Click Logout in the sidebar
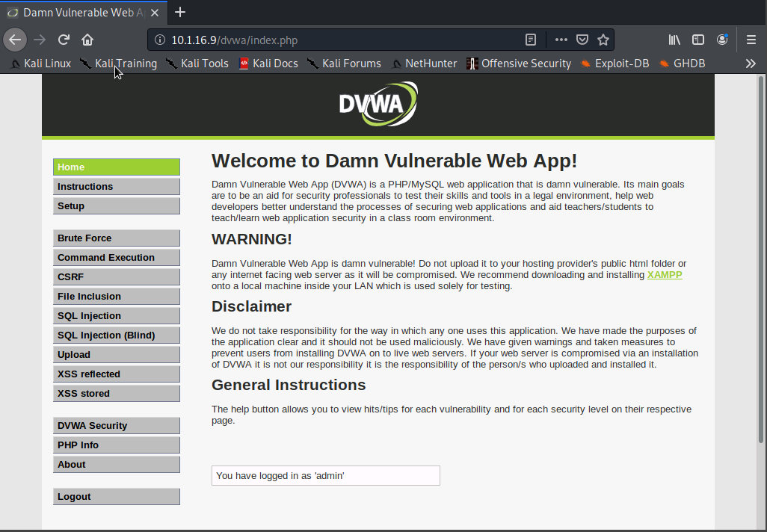The height and width of the screenshot is (532, 767). tap(117, 496)
